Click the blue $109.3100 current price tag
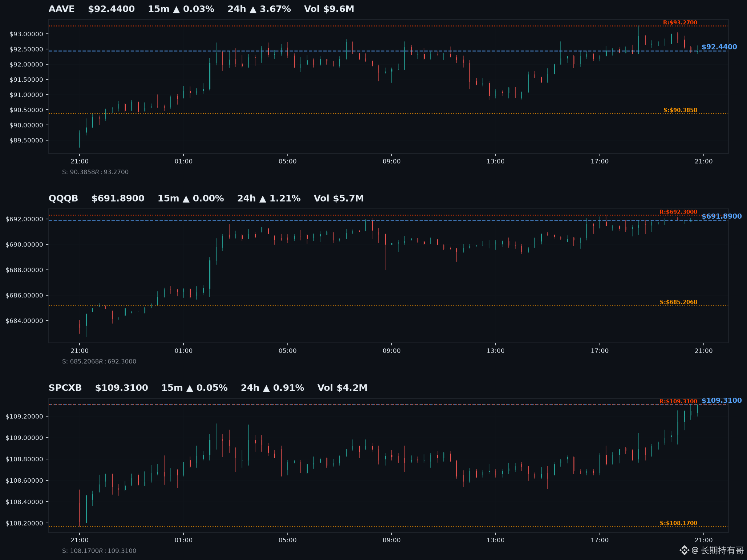 [722, 401]
